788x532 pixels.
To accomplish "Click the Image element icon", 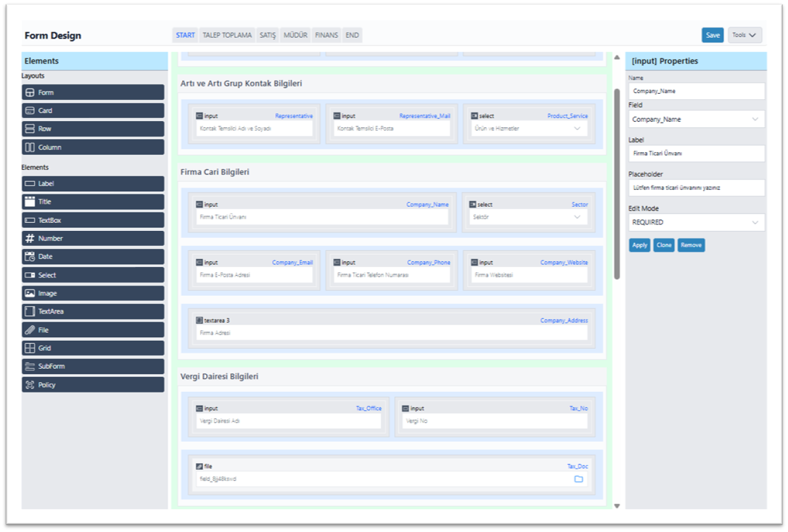I will tap(30, 293).
